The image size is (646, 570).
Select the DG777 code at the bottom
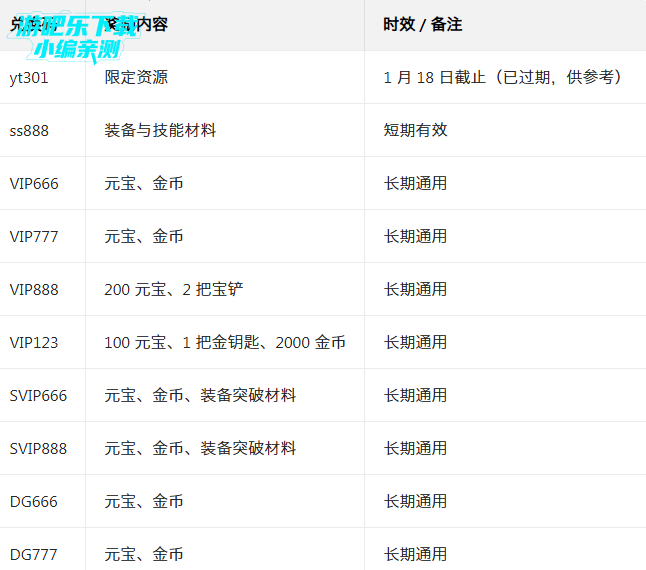34,554
